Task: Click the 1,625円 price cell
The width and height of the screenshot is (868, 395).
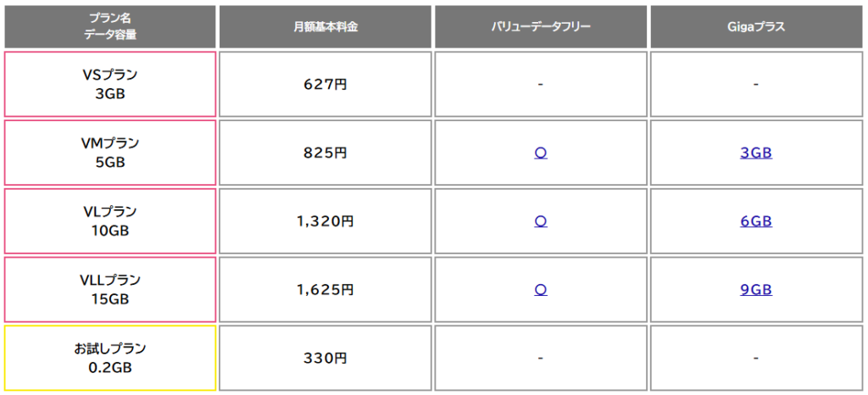Action: 325,290
